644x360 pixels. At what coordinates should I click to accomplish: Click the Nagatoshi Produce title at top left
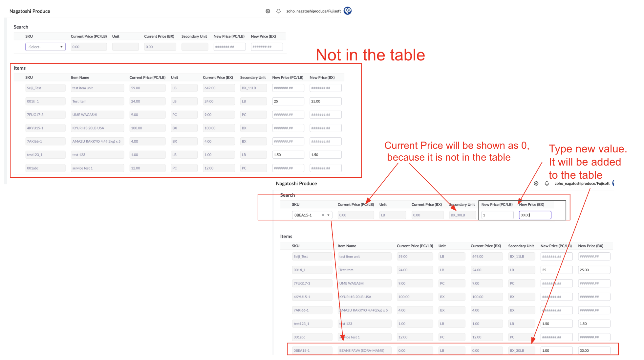tap(30, 11)
